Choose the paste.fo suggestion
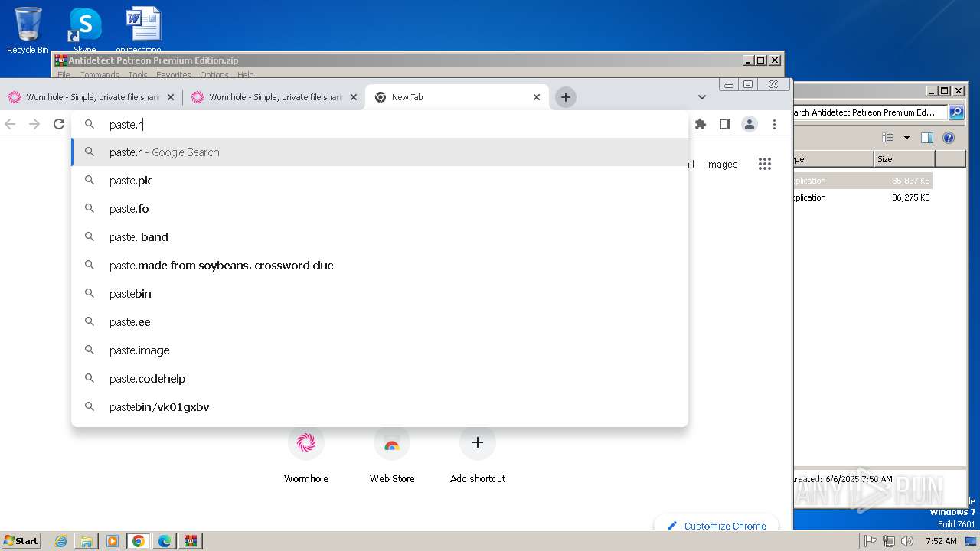 pos(379,209)
